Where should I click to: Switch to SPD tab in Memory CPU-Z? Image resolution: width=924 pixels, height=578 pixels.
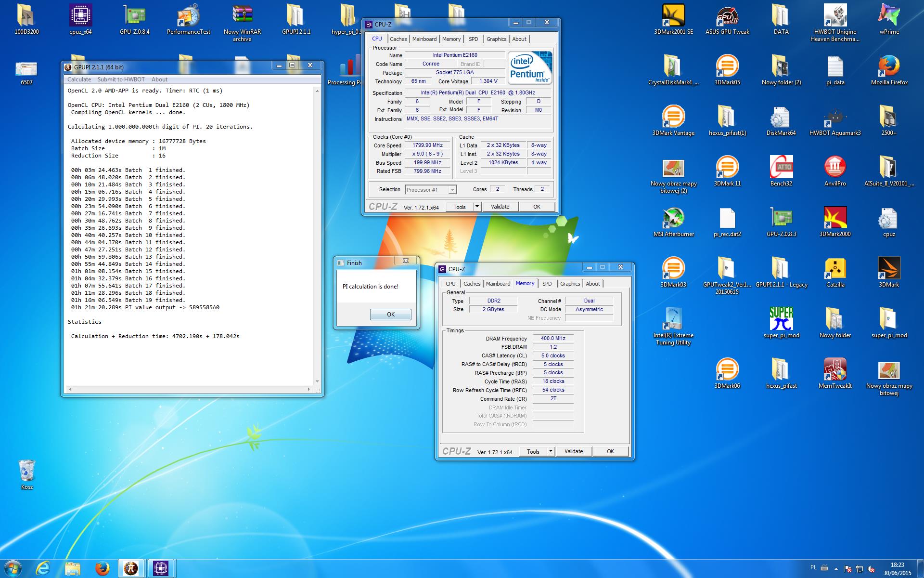(547, 284)
